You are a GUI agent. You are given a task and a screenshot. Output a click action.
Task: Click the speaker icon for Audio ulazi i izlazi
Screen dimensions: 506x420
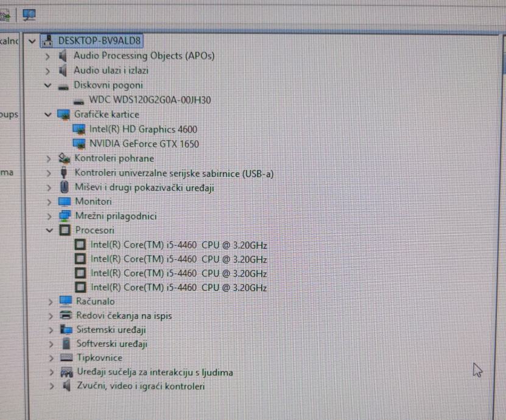[63, 71]
